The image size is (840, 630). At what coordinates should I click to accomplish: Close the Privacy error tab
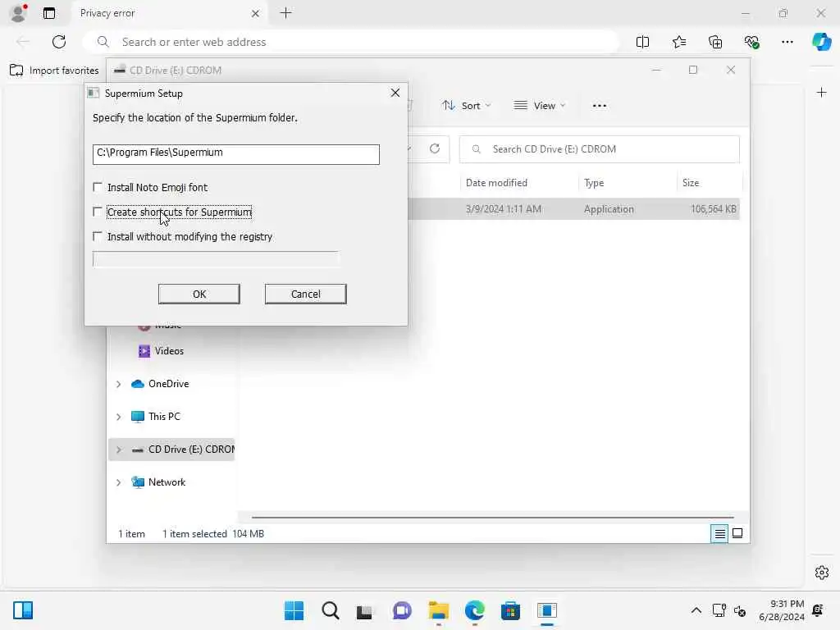tap(256, 13)
